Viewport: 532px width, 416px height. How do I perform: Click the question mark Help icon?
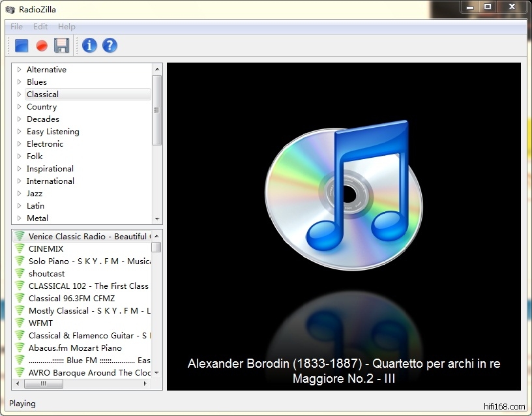pos(110,45)
